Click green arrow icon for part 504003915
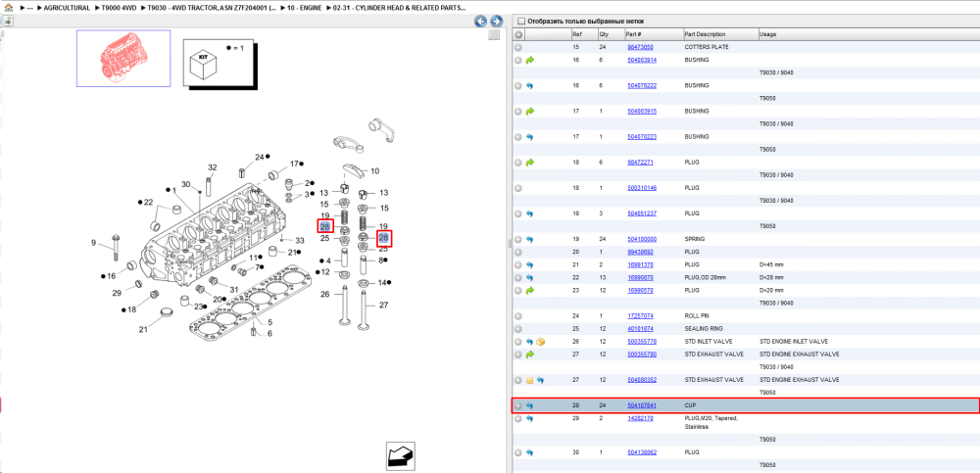 [530, 112]
